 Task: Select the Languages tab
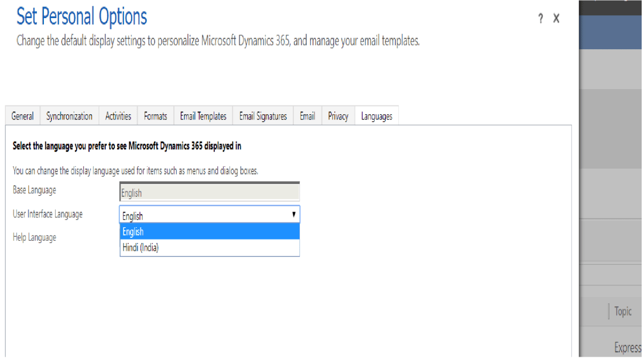point(376,116)
